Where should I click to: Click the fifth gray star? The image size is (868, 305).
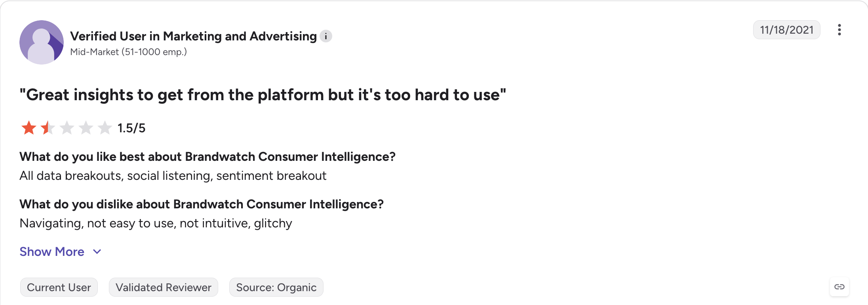[105, 128]
